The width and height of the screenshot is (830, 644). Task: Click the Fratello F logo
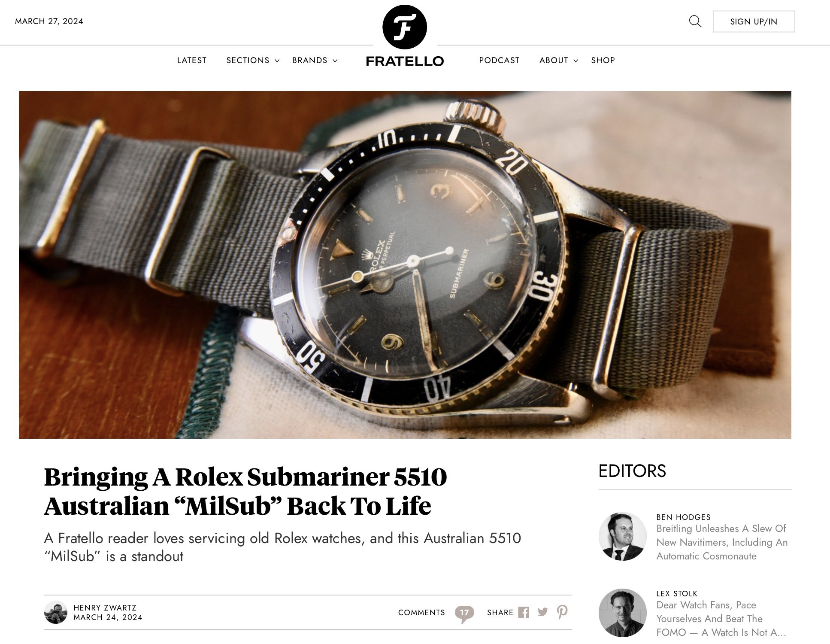pyautogui.click(x=405, y=27)
